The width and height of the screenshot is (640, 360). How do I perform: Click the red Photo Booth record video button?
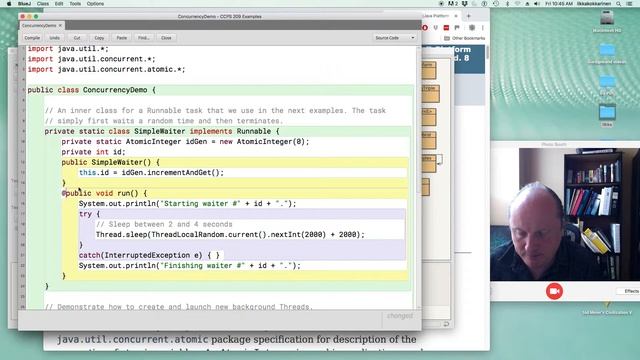[x=554, y=291]
